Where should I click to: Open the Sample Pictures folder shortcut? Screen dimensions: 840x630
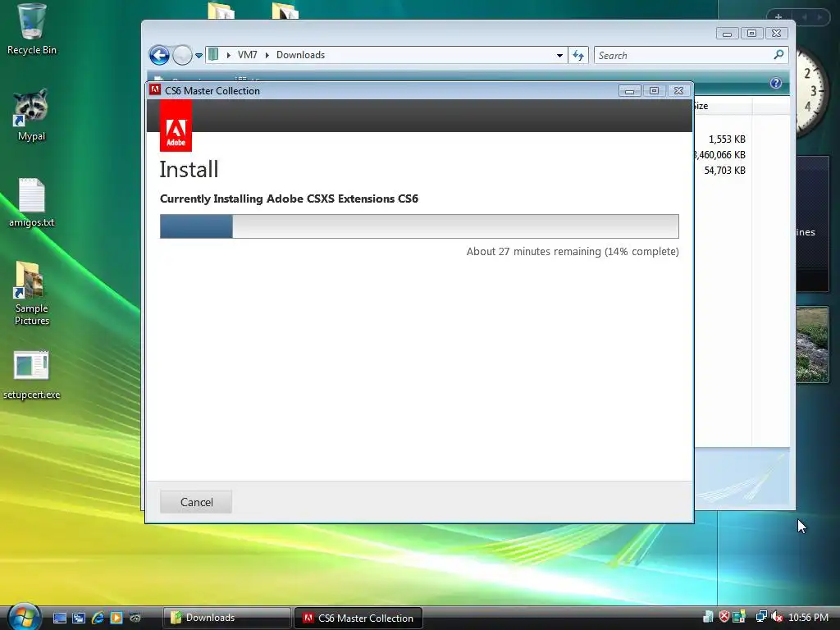pyautogui.click(x=32, y=294)
